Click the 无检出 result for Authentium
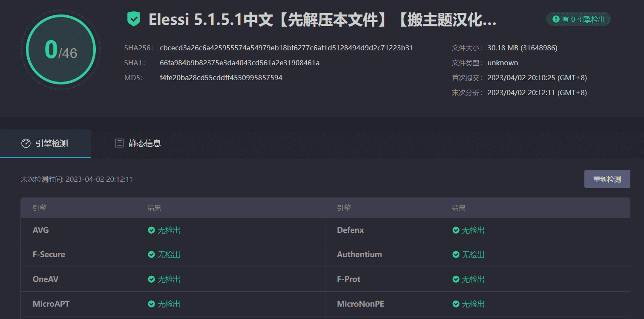 click(x=474, y=255)
